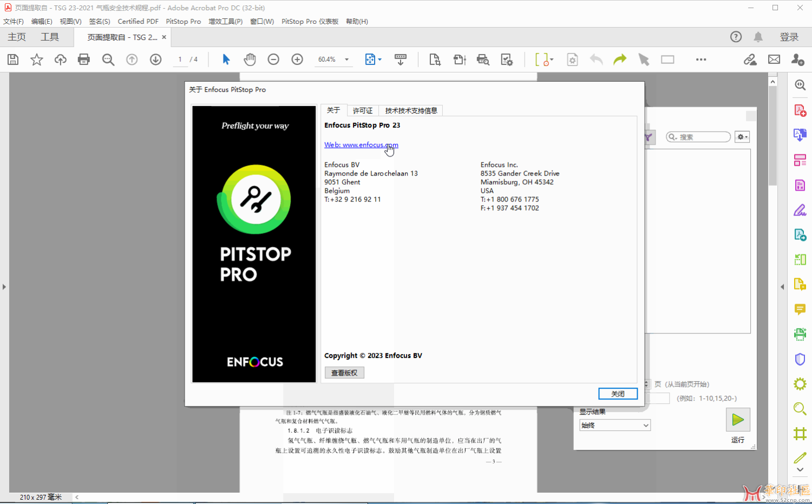Bookmark with the star icon
Screen dimensions: 812x504
[36, 60]
